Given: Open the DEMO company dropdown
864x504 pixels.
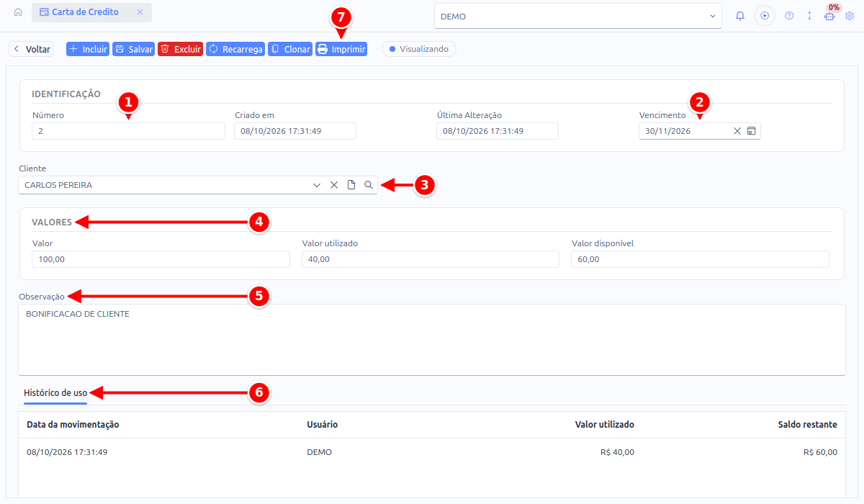Looking at the screenshot, I should 578,16.
